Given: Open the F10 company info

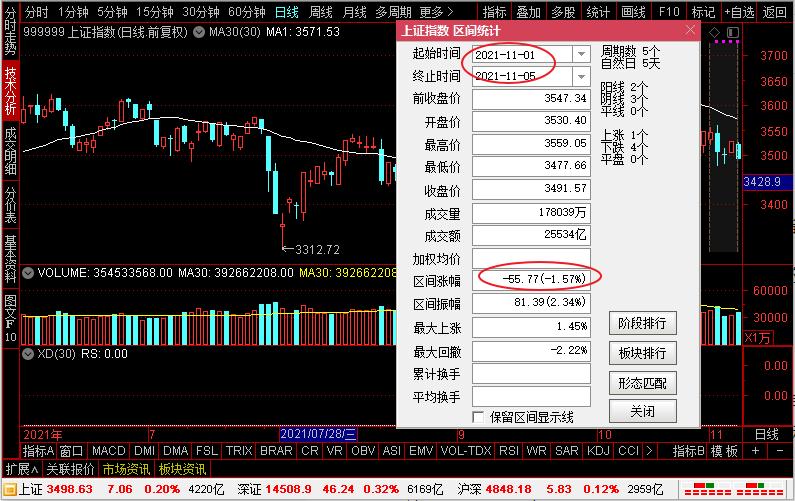Looking at the screenshot, I should [669, 11].
